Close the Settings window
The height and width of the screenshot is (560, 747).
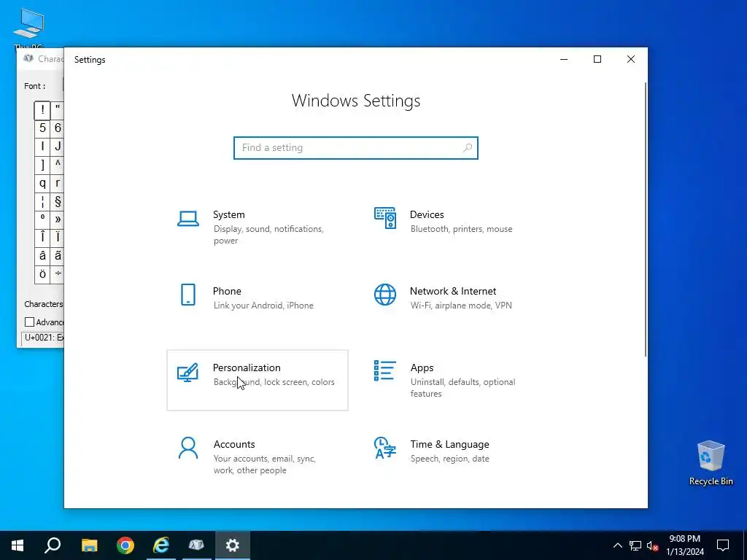tap(631, 60)
